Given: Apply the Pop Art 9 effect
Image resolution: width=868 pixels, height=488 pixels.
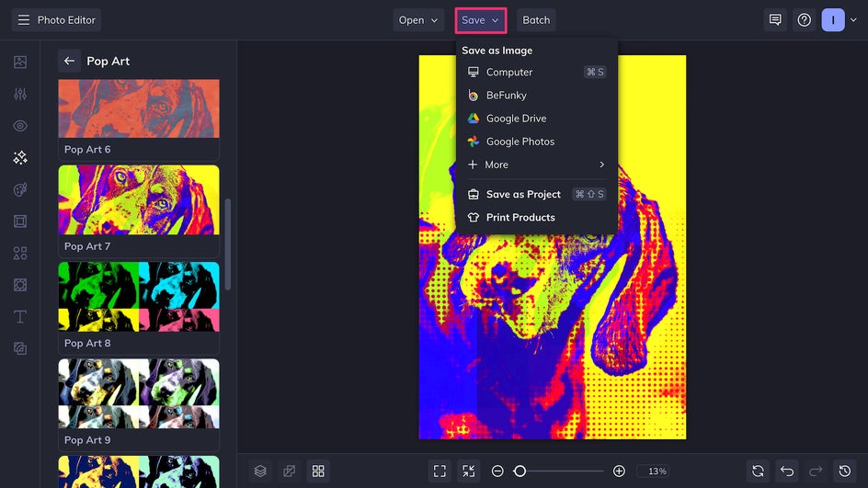Looking at the screenshot, I should pyautogui.click(x=139, y=405).
